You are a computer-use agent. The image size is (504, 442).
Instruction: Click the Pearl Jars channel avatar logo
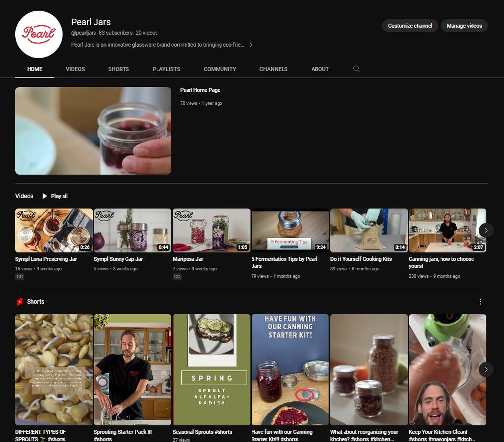38,34
